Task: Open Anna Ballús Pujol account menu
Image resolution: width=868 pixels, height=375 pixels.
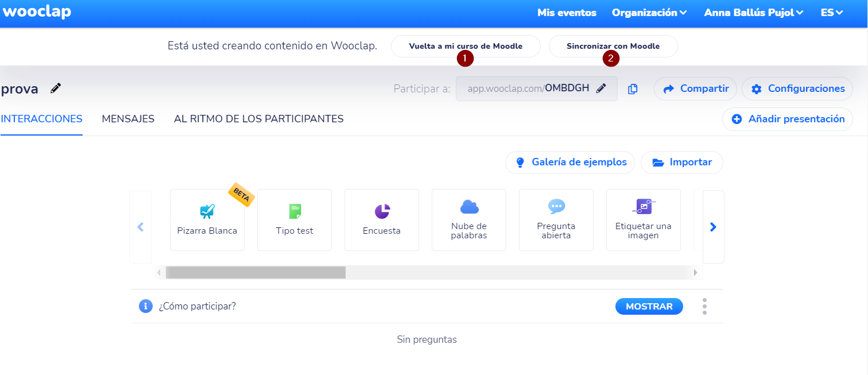Action: point(754,13)
